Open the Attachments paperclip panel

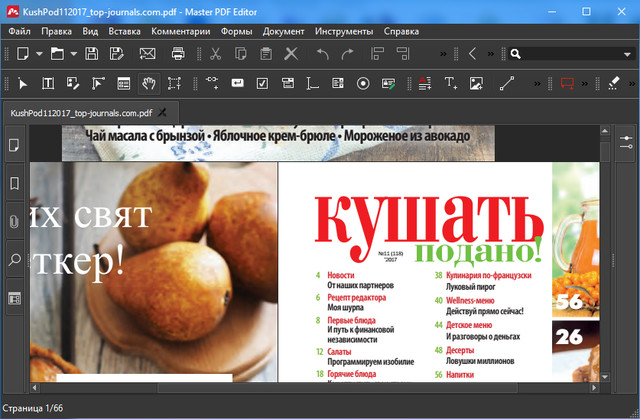point(14,221)
